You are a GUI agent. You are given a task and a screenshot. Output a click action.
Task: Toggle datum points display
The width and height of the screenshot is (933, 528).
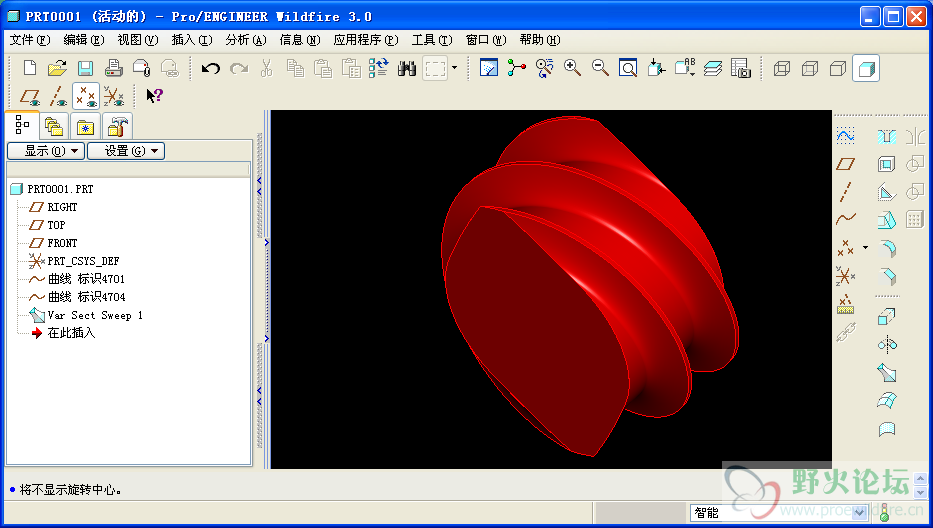(x=86, y=96)
